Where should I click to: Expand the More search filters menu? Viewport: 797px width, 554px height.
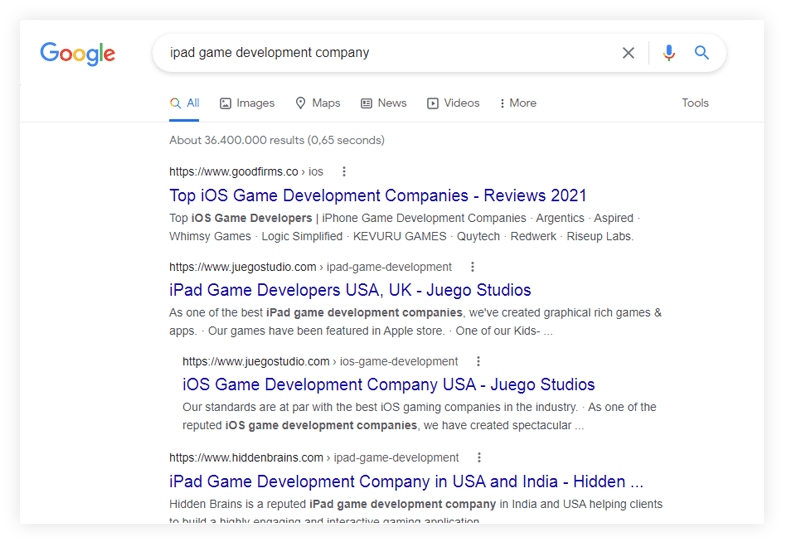click(517, 103)
